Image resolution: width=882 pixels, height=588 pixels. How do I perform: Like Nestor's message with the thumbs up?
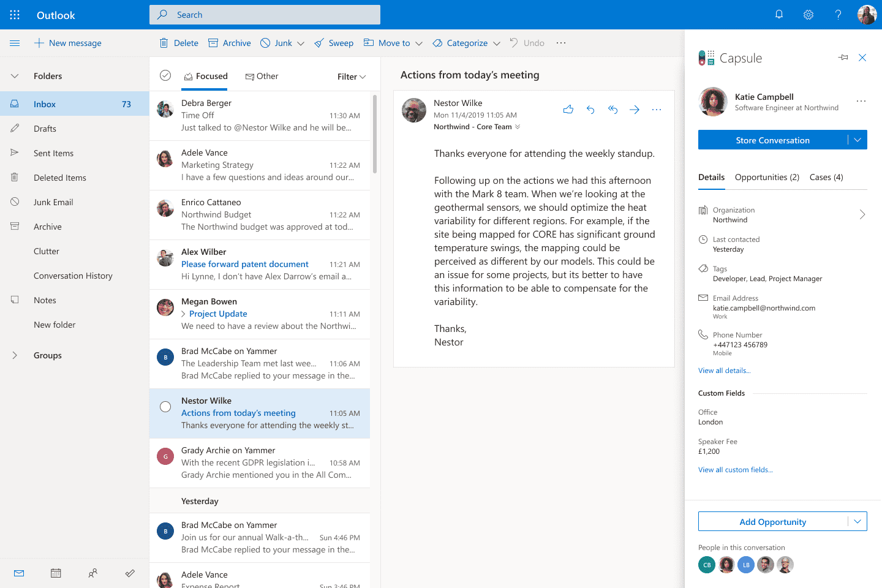point(568,109)
